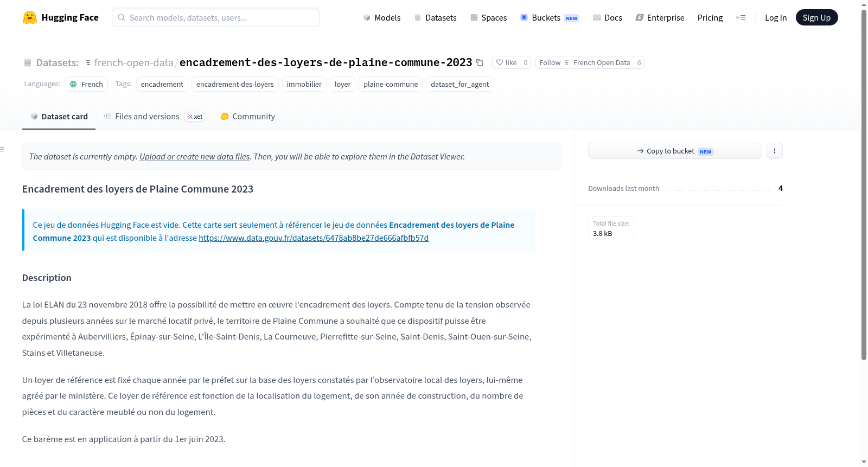
Task: Click the xet badge
Action: (195, 117)
